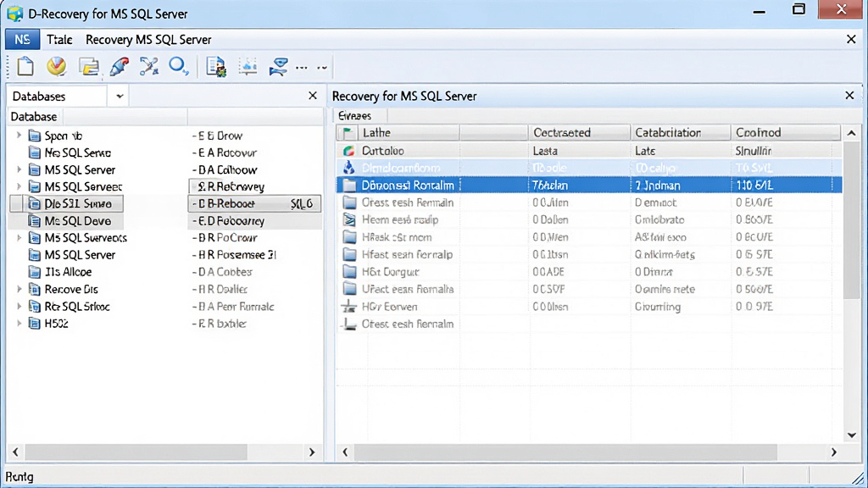Viewport: 868px width, 488px height.
Task: Click the icon beside Remove Dis
Action: pyautogui.click(x=34, y=290)
